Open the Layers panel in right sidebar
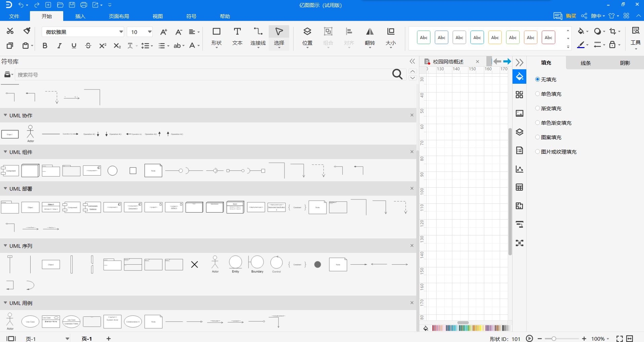The width and height of the screenshot is (644, 342). [519, 132]
